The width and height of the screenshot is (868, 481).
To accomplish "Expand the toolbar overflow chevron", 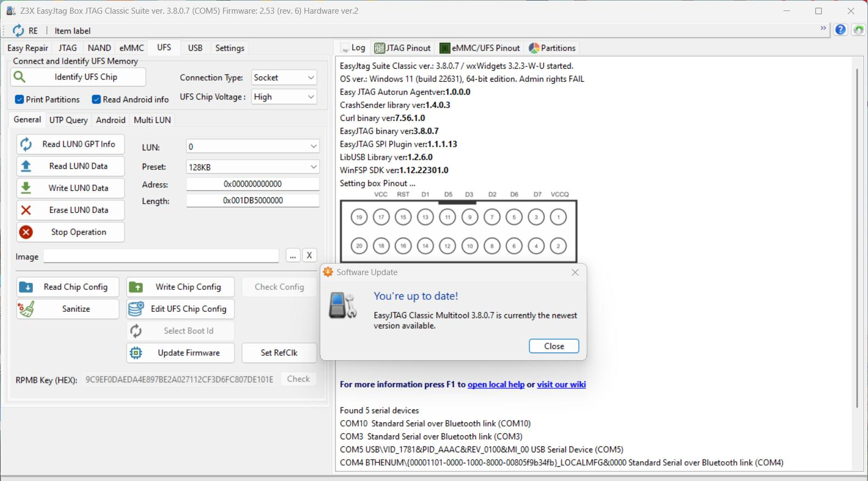I will pyautogui.click(x=823, y=28).
